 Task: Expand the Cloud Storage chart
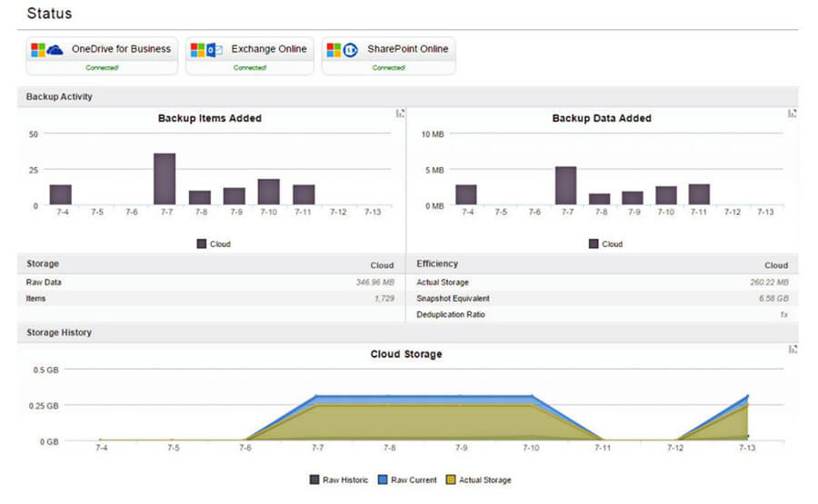(793, 350)
